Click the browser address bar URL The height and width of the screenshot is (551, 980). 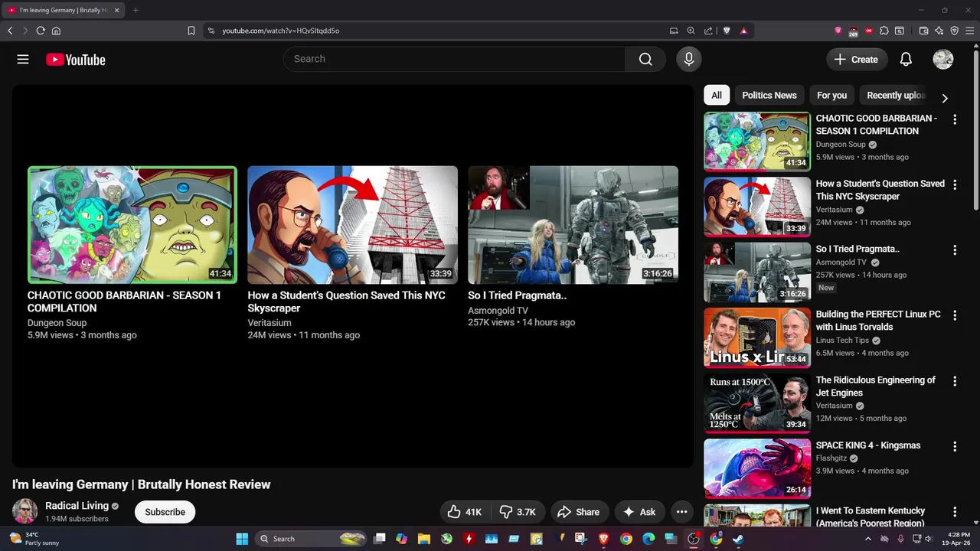click(281, 31)
